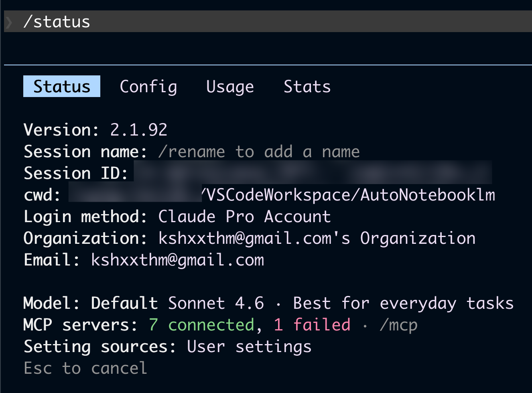Select the Status tab

(62, 86)
